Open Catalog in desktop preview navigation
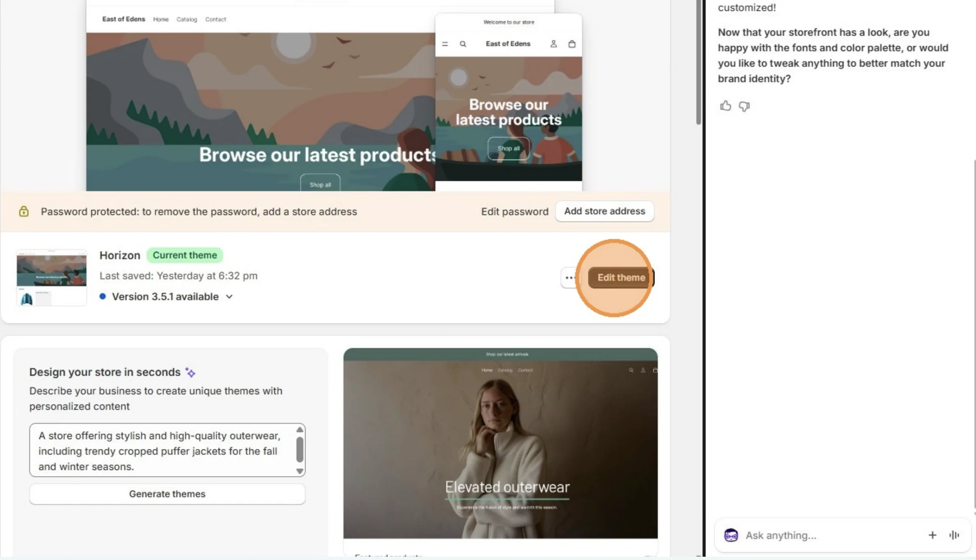Screen dimensions: 976x560 click(x=187, y=19)
